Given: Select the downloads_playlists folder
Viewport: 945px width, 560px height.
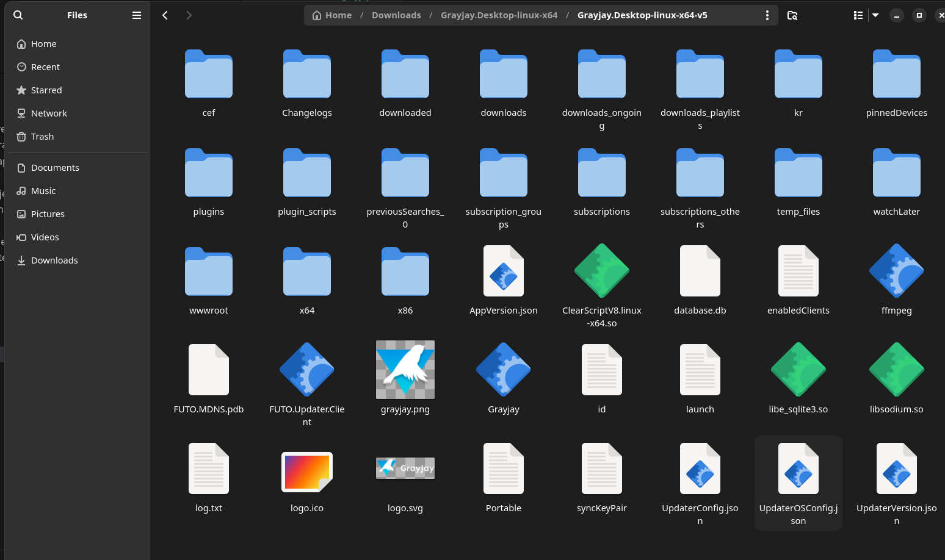Looking at the screenshot, I should [700, 74].
